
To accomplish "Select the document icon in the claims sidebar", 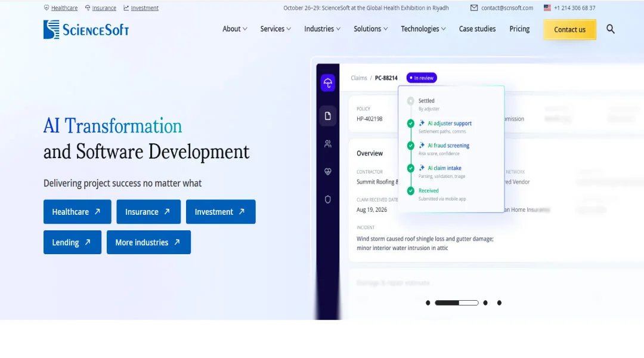I will click(328, 116).
